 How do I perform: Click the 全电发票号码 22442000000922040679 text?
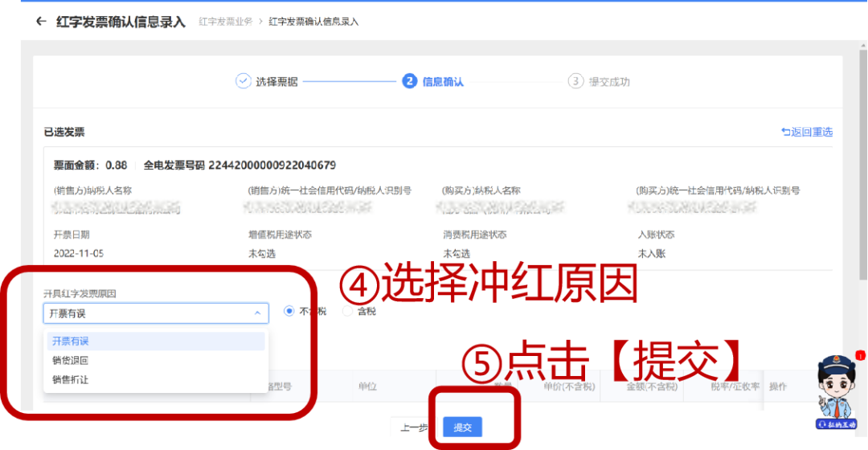(x=240, y=165)
